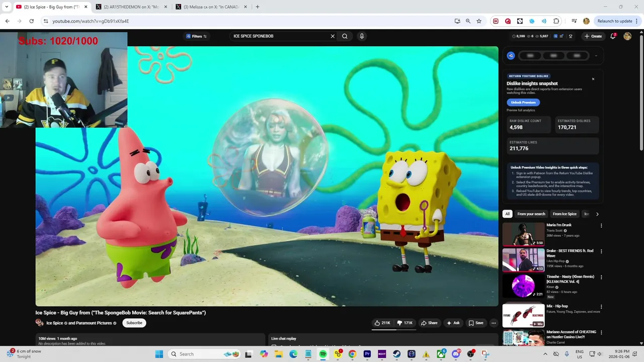Open the Ice Spice channel link
The width and height of the screenshot is (644, 362).
pyautogui.click(x=55, y=323)
